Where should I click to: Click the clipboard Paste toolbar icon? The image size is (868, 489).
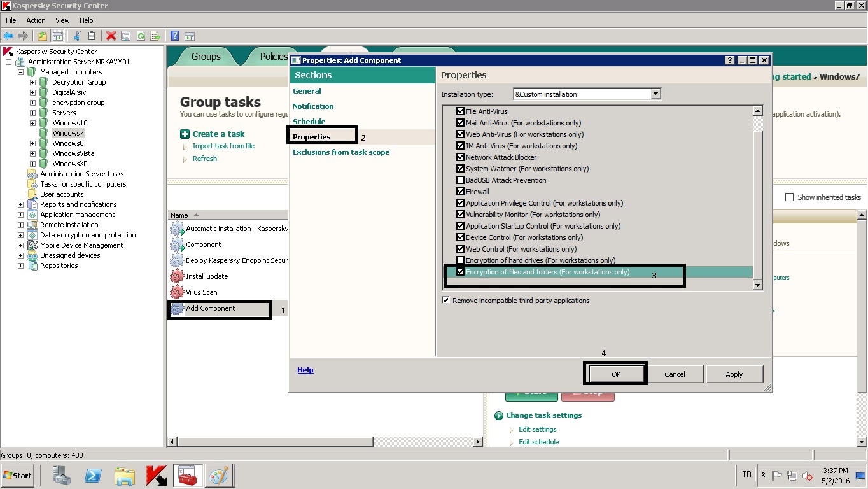point(92,36)
